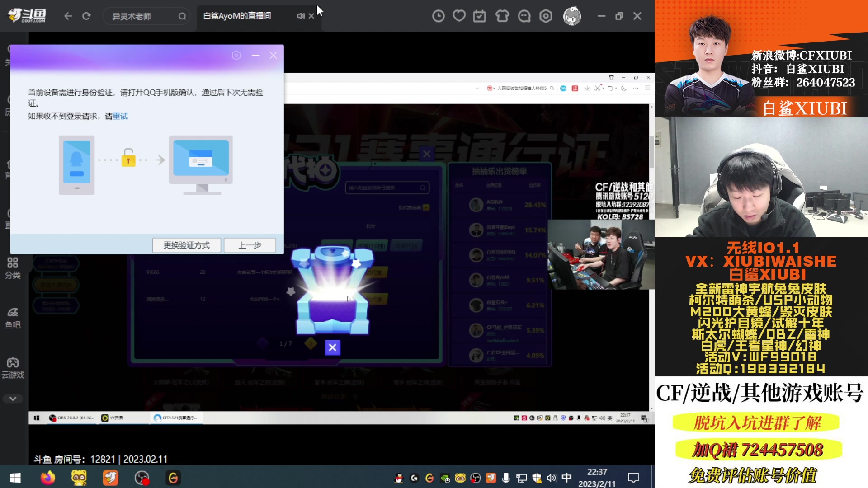The height and width of the screenshot is (488, 868).
Task: Click the 加Q裙 724457508 banner
Action: click(x=758, y=450)
